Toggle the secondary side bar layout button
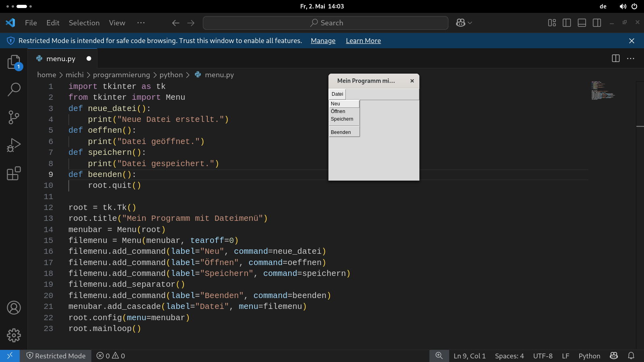The width and height of the screenshot is (644, 362). 597,23
